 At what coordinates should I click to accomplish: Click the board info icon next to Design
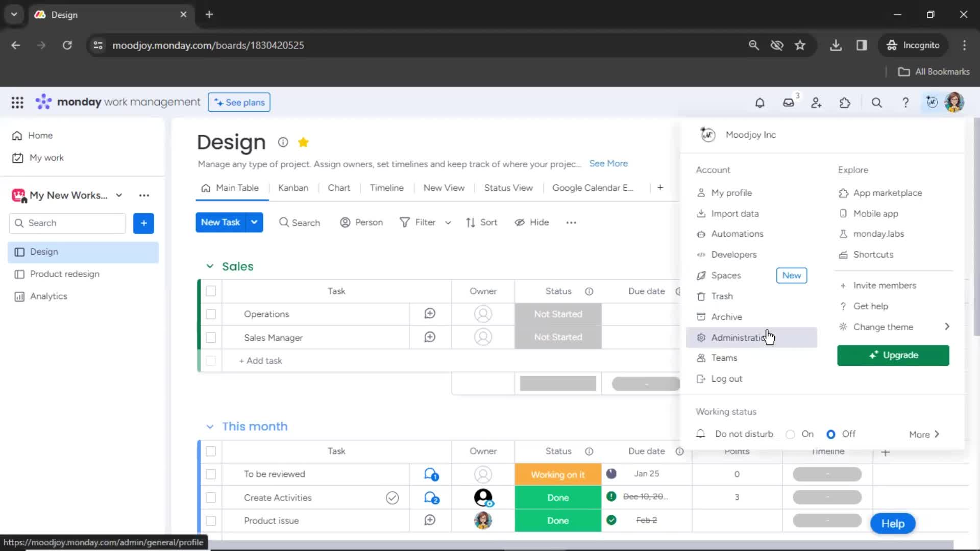click(283, 142)
